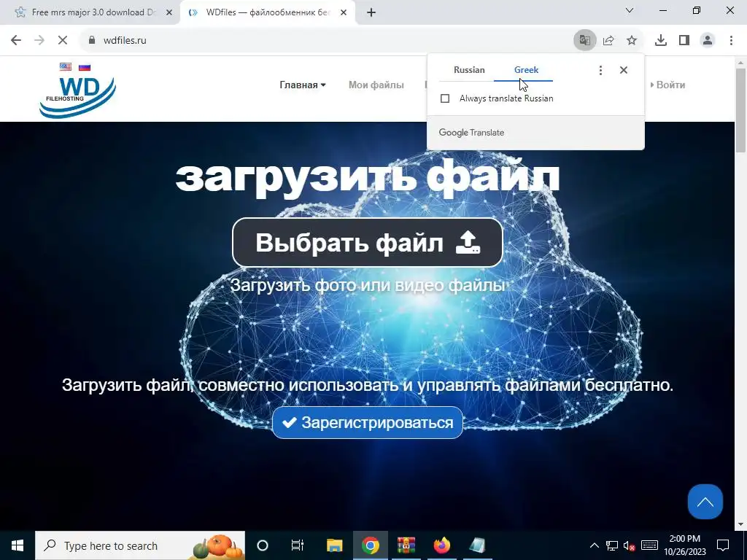Click the Выбрать файл upload button
This screenshot has width=747, height=560.
click(368, 242)
